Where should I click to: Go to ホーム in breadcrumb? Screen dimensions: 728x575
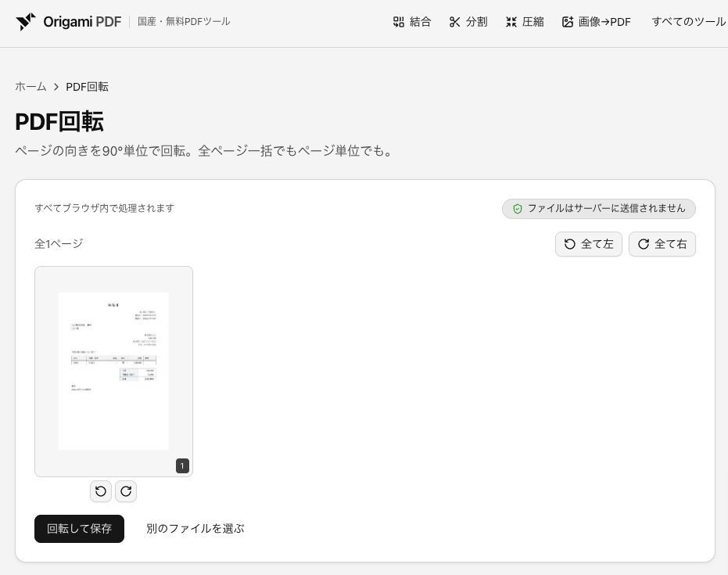(30, 87)
